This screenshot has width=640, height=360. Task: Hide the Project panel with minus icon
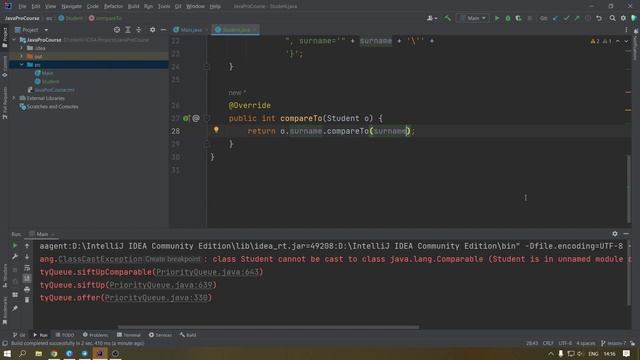point(163,30)
